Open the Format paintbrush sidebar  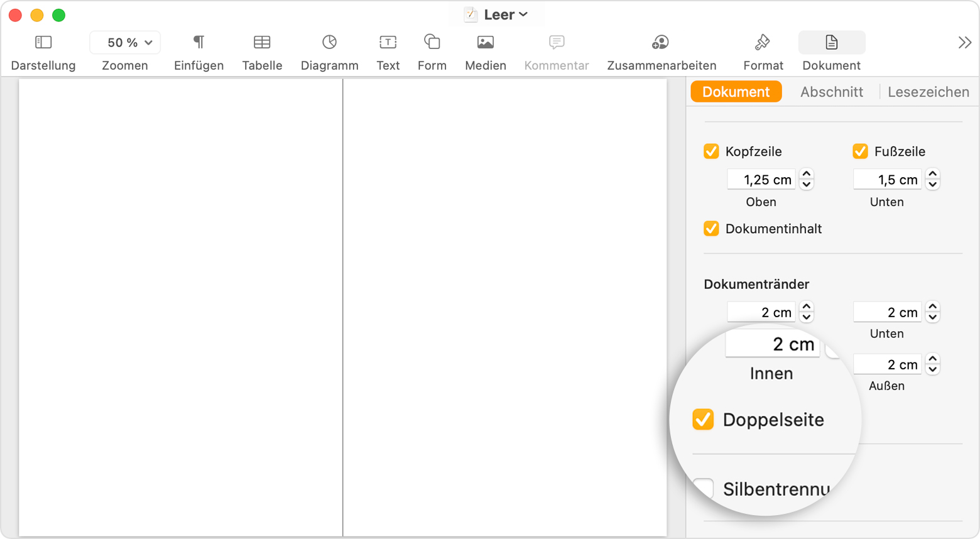[x=763, y=43]
